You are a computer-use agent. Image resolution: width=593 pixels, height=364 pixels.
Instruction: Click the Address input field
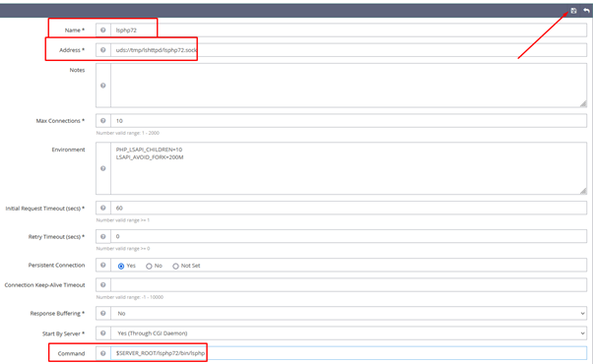click(349, 50)
